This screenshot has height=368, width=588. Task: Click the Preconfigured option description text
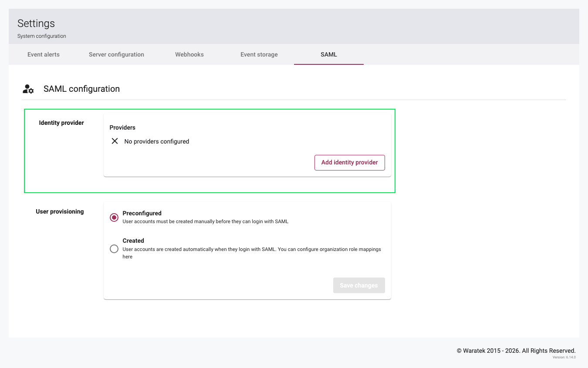[206, 221]
